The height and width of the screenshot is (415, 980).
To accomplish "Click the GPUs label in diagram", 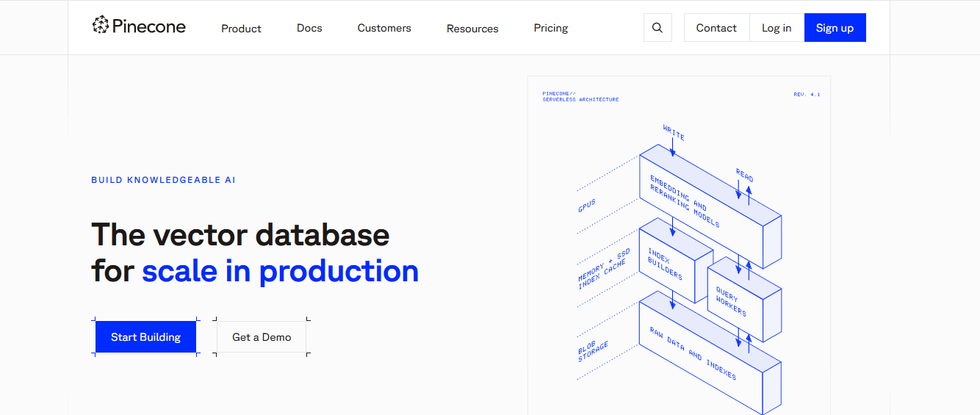I will pos(586,205).
